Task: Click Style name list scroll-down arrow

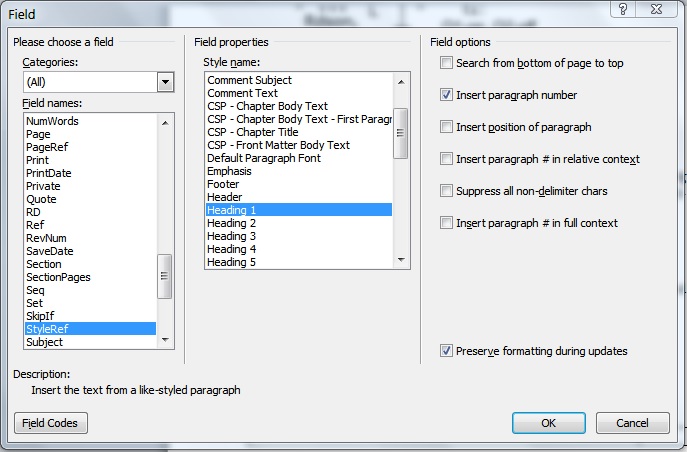Action: click(x=401, y=260)
